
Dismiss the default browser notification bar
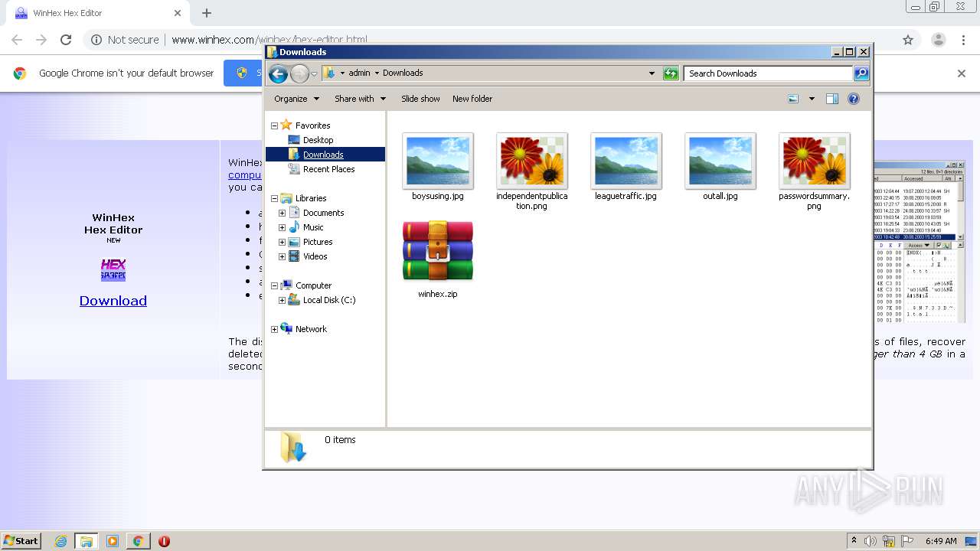[x=962, y=73]
